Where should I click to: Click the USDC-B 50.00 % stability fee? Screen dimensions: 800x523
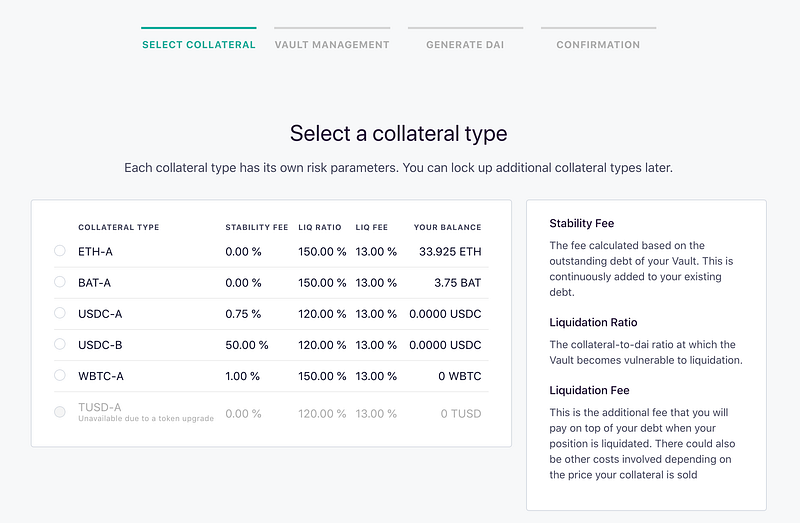247,345
